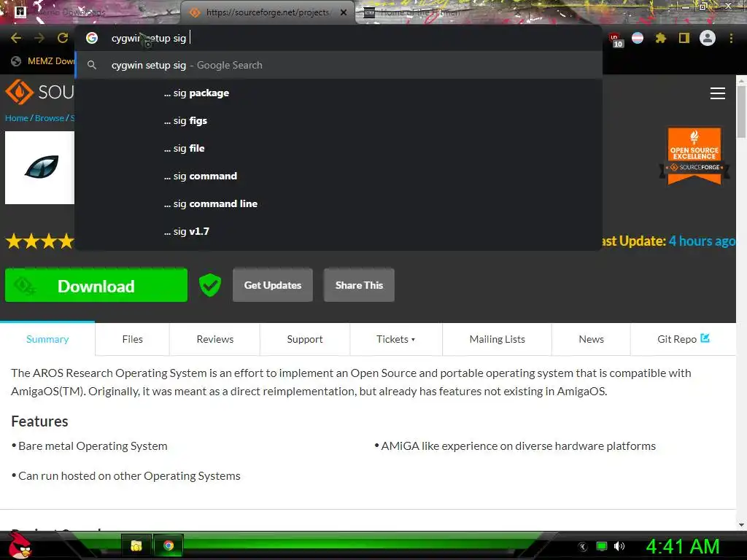Image resolution: width=747 pixels, height=560 pixels.
Task: Select 'cygwin setup sig - Google Search' suggestion
Action: (338, 65)
